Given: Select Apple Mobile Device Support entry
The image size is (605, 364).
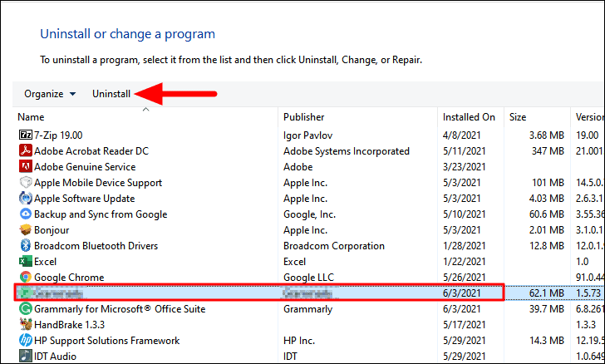Looking at the screenshot, I should pos(98,183).
